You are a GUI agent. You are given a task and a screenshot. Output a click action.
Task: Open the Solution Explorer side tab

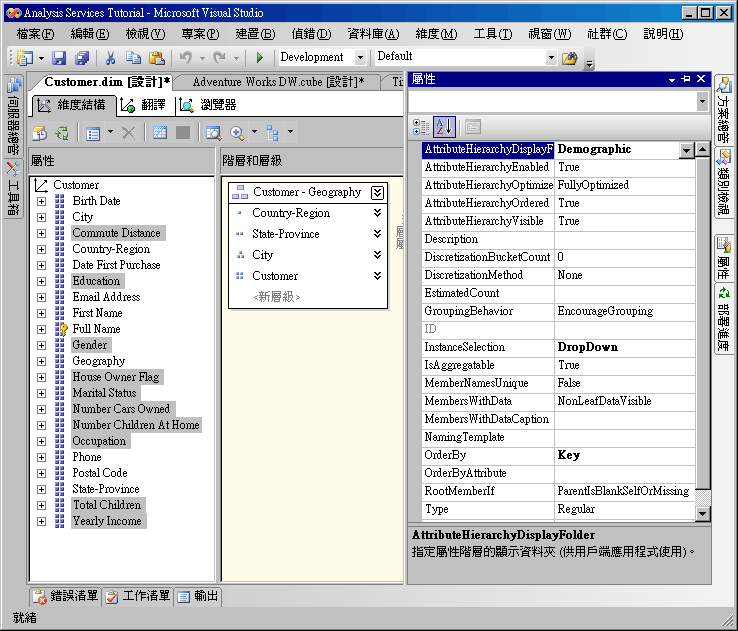724,109
